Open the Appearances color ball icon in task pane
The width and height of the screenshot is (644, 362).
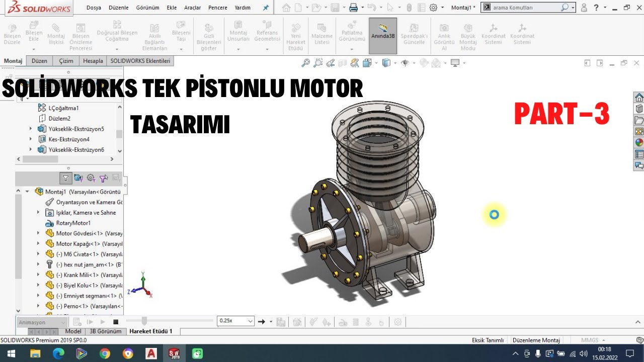point(639,142)
